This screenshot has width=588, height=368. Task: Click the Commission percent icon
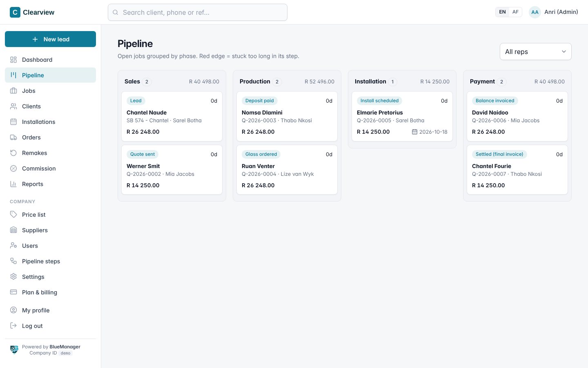click(x=13, y=168)
